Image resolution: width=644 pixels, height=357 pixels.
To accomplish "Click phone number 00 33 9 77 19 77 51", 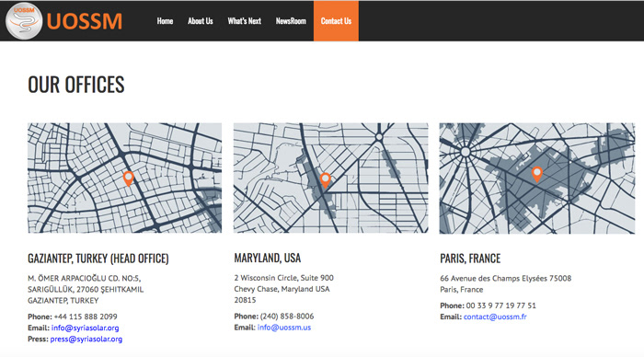I will 501,305.
